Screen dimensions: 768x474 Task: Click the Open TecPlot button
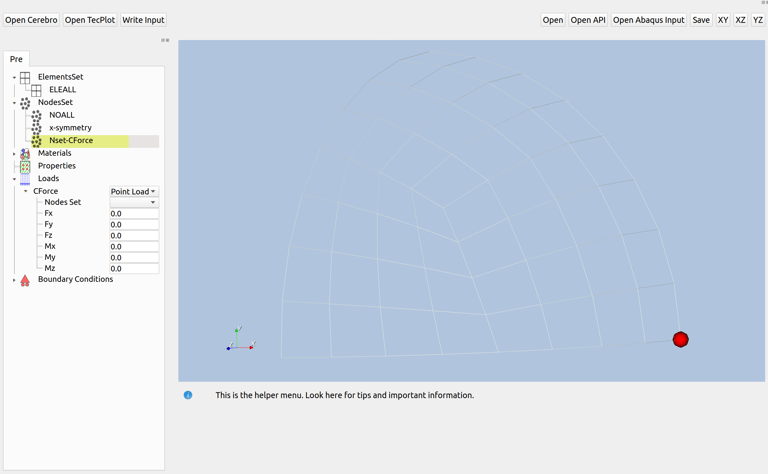click(x=90, y=20)
